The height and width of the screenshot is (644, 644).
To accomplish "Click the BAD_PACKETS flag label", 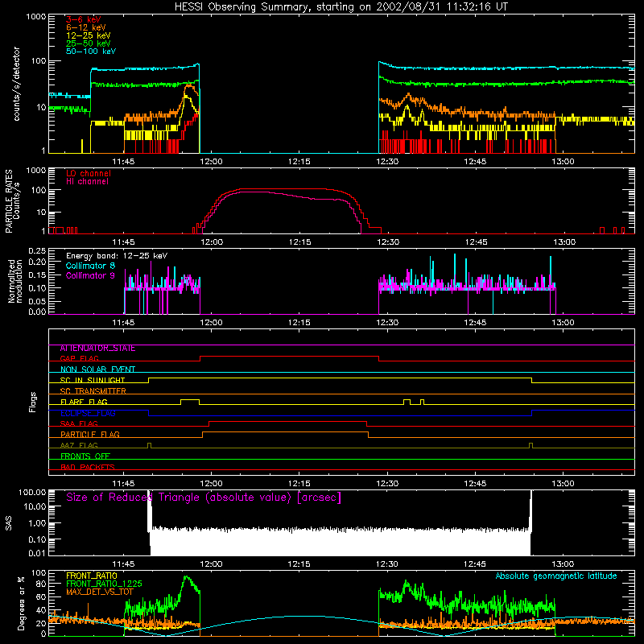I will pyautogui.click(x=88, y=468).
